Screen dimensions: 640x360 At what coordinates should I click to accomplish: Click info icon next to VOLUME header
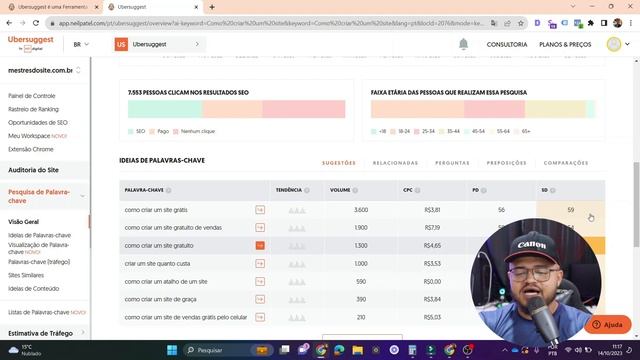point(355,190)
